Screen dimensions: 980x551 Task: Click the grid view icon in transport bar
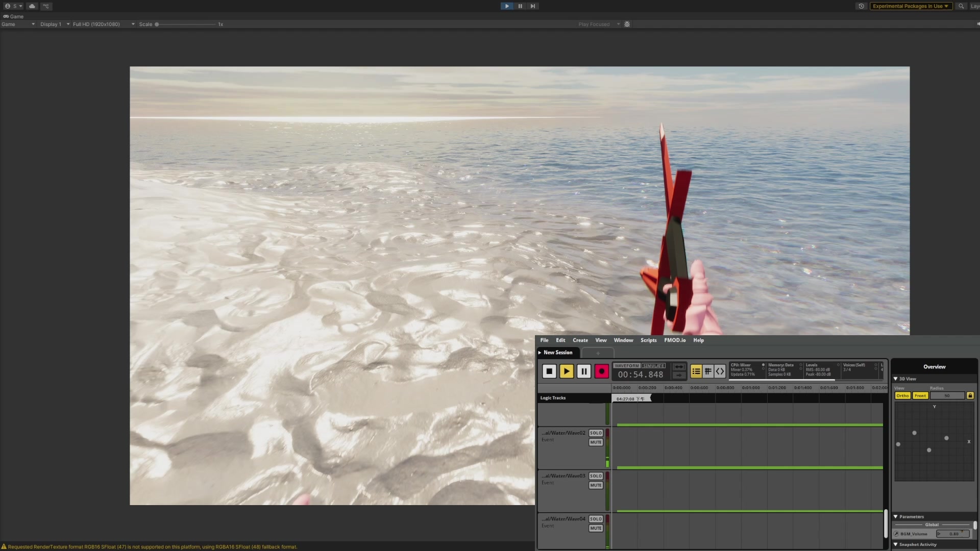pos(708,371)
